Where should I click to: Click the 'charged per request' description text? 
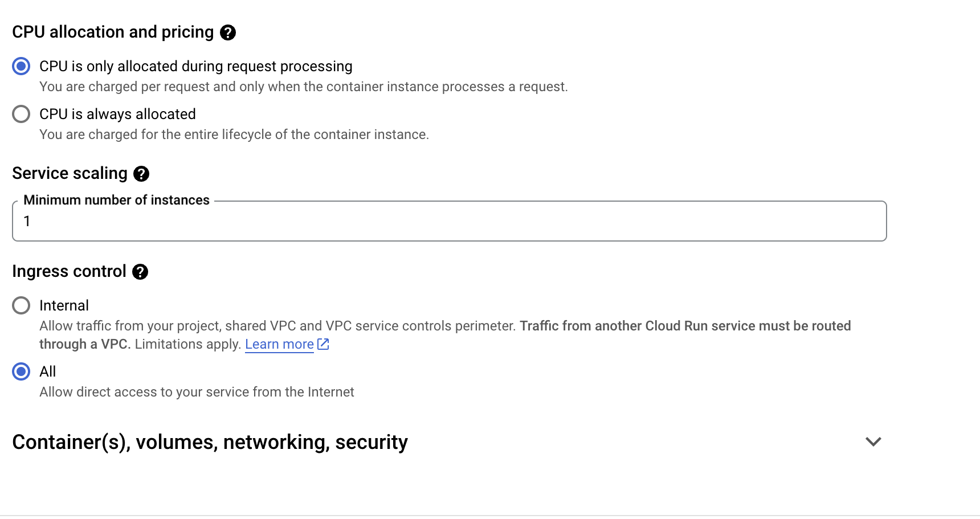coord(303,87)
